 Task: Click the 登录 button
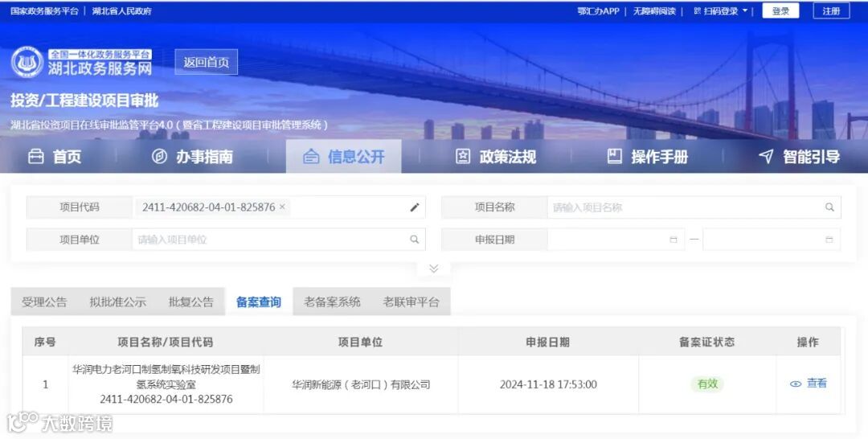[780, 10]
